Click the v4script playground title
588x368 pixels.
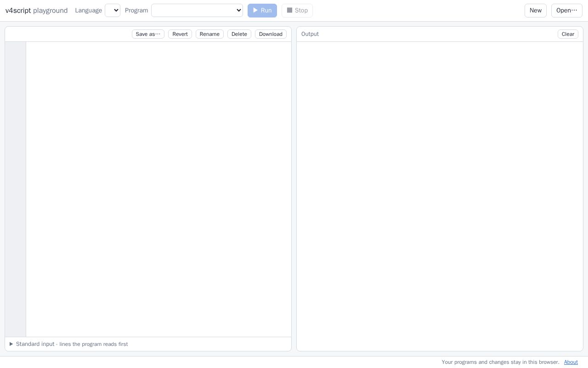(36, 11)
